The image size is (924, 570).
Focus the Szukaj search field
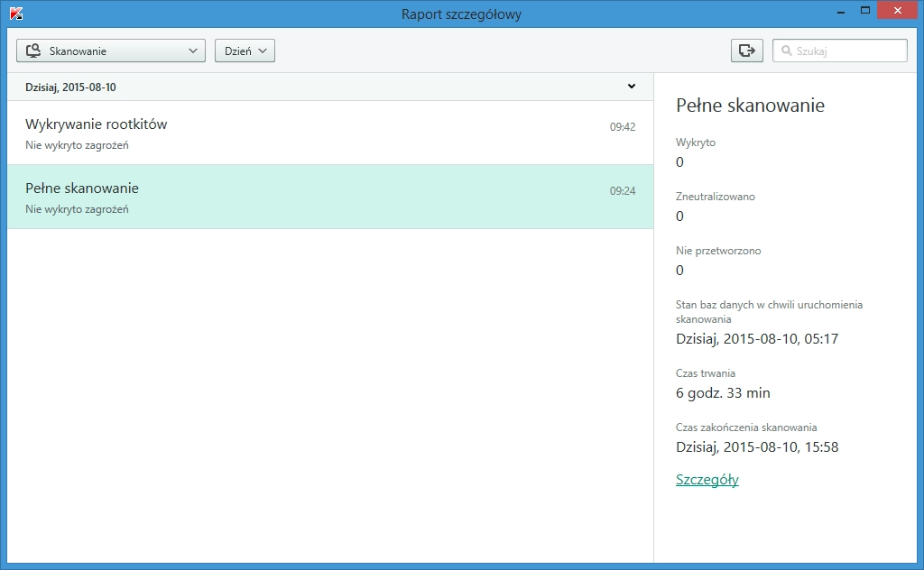tap(840, 51)
